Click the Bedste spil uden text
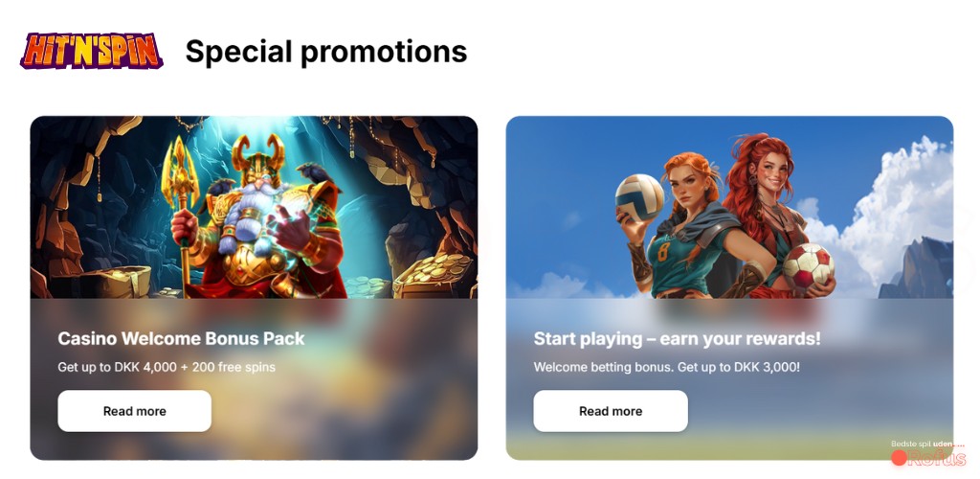This screenshot has height=479, width=980. coord(923,444)
